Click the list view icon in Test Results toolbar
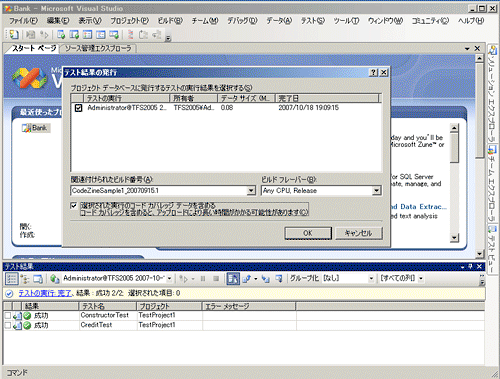 click(x=12, y=279)
